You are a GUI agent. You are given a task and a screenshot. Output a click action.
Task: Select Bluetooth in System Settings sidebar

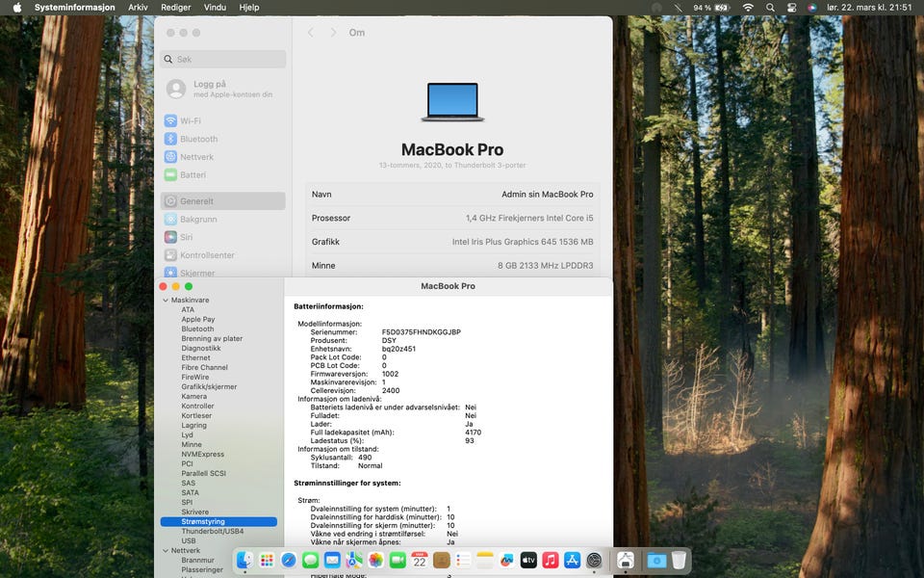(x=222, y=139)
